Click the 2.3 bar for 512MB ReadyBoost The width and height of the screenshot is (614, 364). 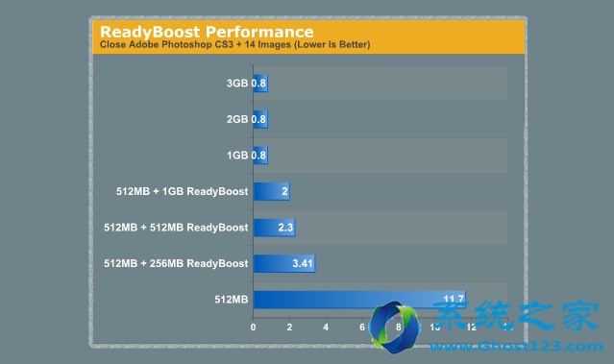point(274,228)
